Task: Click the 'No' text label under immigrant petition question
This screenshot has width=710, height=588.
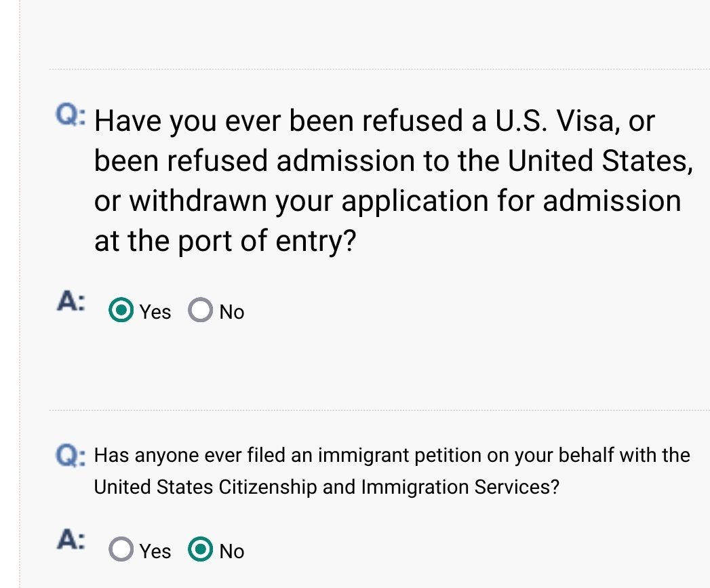Action: pyautogui.click(x=232, y=551)
